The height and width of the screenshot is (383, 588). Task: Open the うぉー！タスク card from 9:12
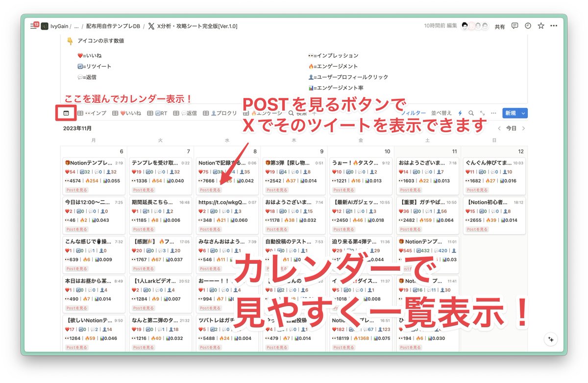pos(361,176)
